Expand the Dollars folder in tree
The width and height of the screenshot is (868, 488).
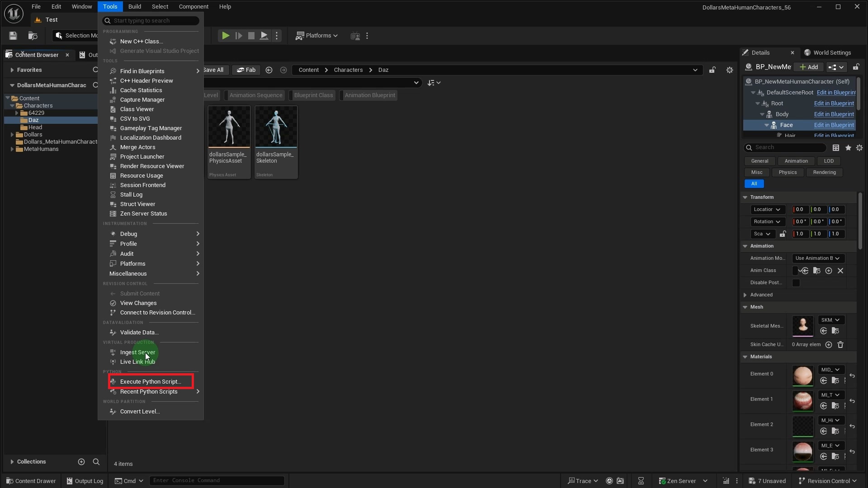coord(12,135)
